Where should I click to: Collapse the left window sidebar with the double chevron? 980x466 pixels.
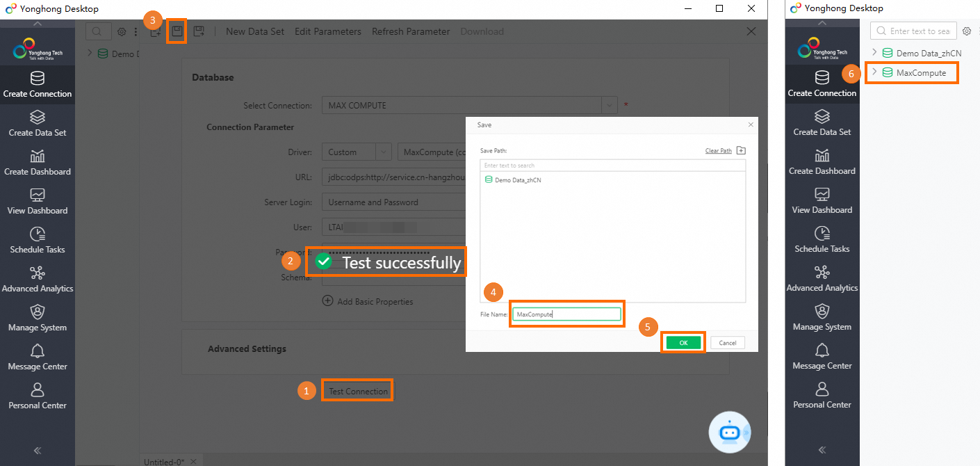(x=38, y=450)
